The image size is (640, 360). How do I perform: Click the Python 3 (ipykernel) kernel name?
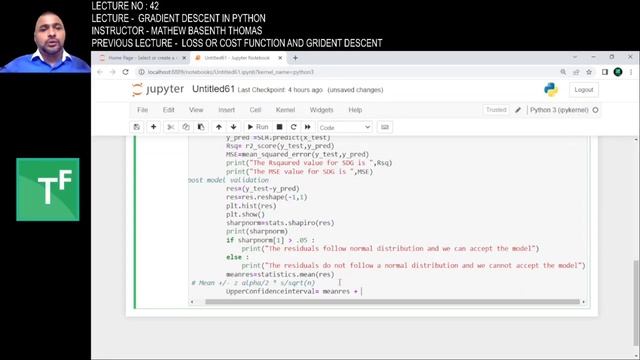[559, 110]
